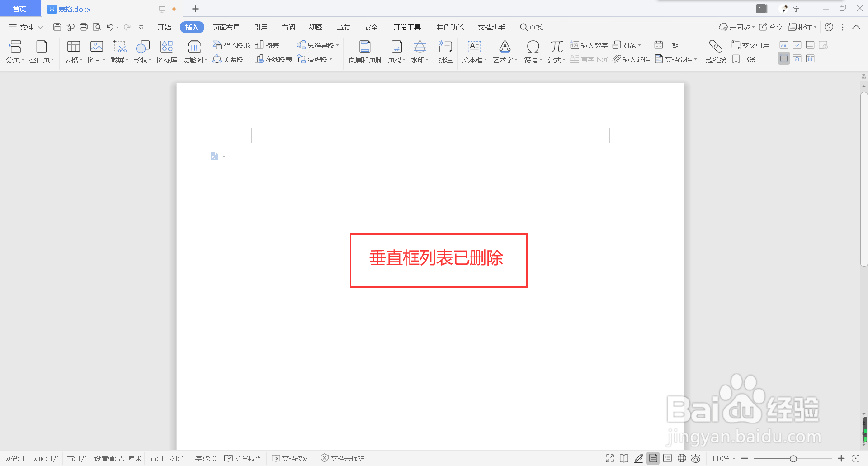Image resolution: width=868 pixels, height=466 pixels.
Task: Open a new document tab with plus
Action: tap(195, 9)
